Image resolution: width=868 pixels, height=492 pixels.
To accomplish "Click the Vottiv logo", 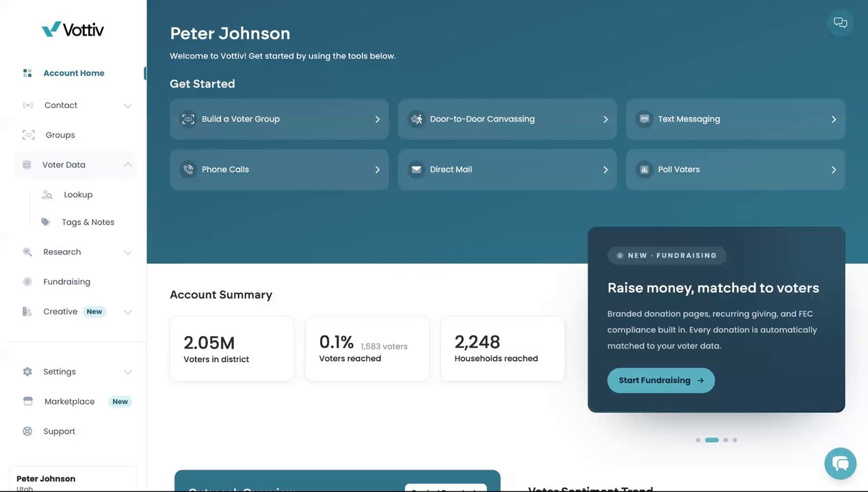I will (x=73, y=29).
